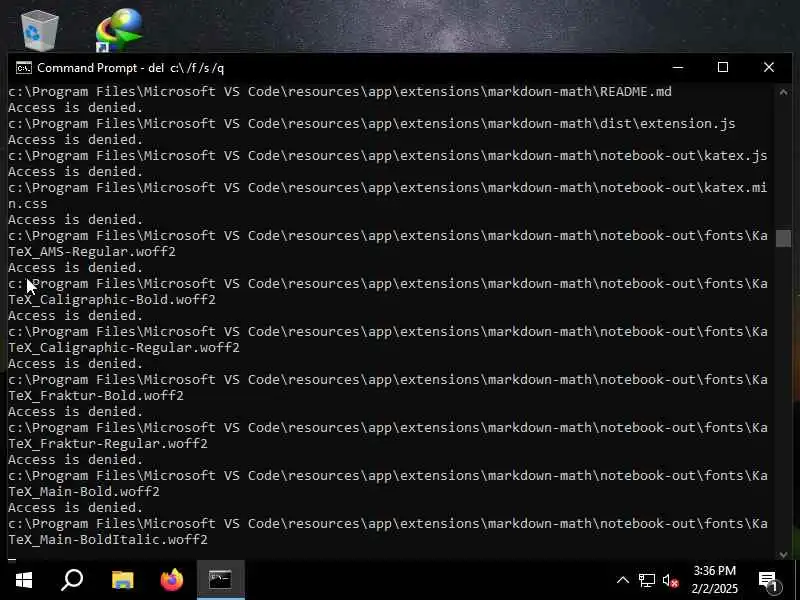Click the line ending with README.md

340,92
